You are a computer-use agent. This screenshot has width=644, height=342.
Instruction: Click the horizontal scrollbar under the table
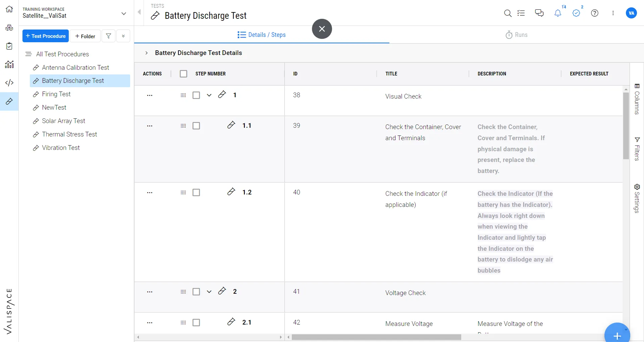[x=376, y=337]
